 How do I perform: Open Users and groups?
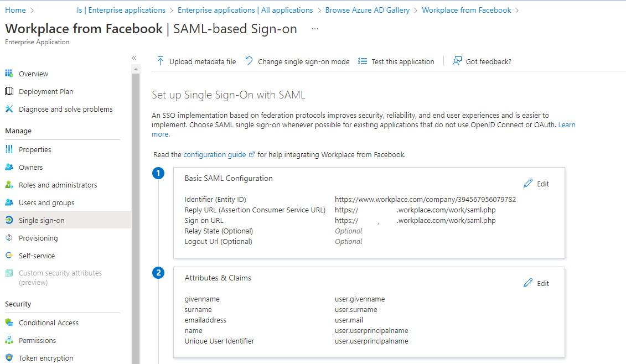[x=46, y=203]
